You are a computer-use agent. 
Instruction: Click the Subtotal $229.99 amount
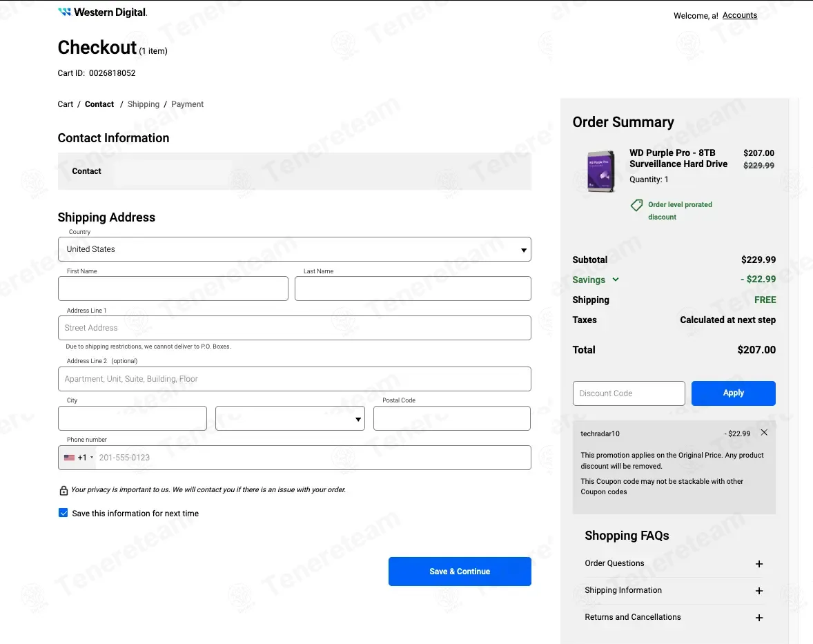coord(758,260)
